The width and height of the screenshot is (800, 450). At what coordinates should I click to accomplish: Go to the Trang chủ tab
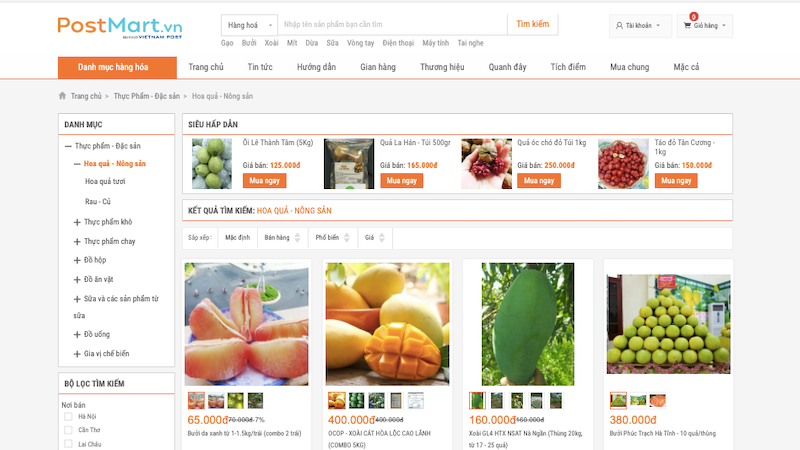(x=206, y=67)
